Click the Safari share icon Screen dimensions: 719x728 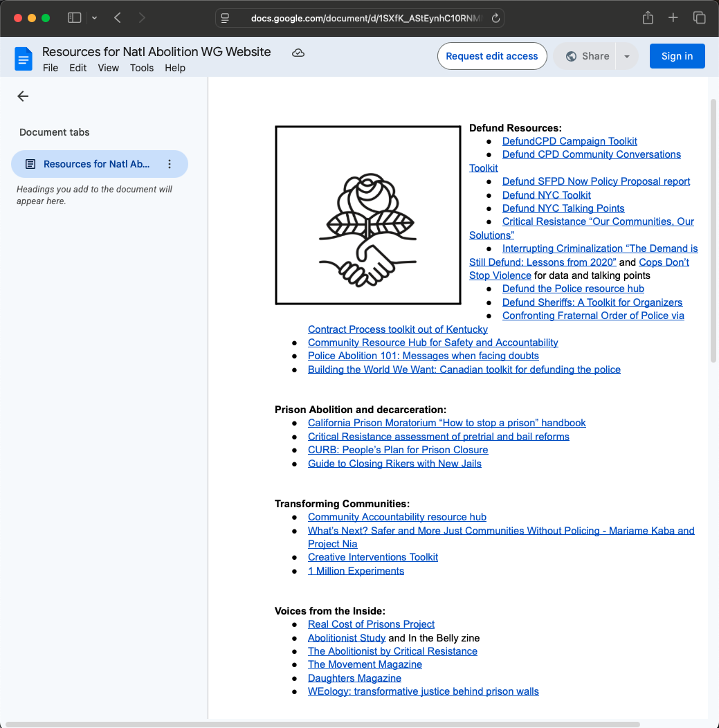click(648, 18)
